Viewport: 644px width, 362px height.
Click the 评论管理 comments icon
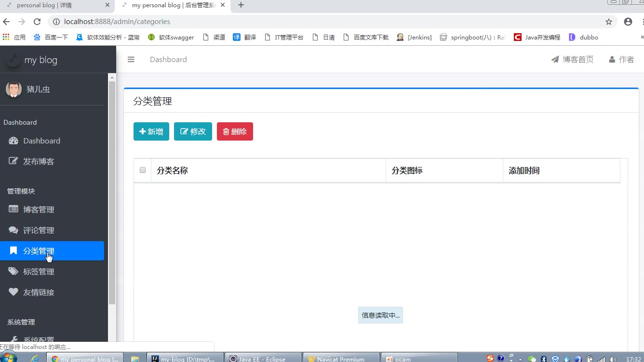13,230
